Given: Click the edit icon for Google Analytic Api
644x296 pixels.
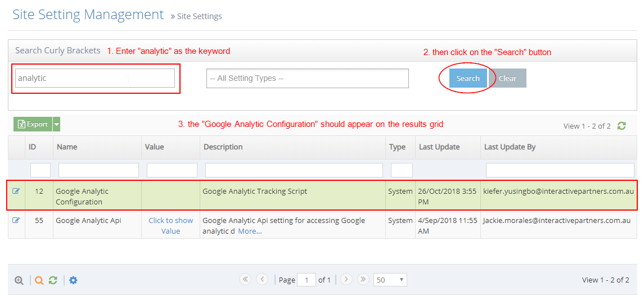Looking at the screenshot, I should pos(16,220).
